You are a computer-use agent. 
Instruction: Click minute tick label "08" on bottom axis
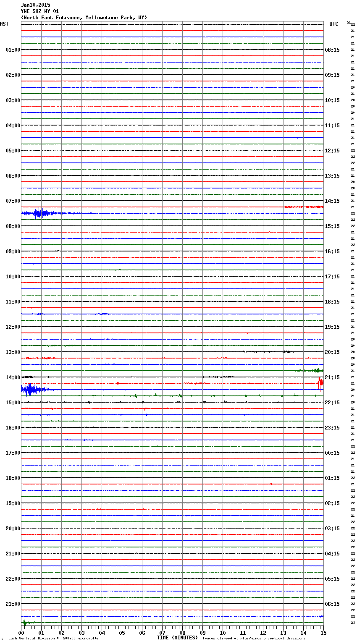[x=182, y=633]
